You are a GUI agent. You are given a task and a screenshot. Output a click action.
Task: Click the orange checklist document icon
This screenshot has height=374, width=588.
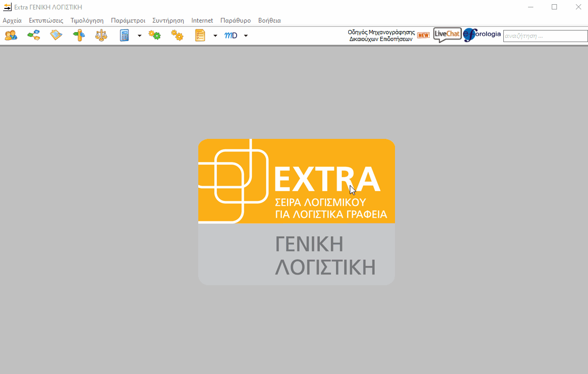tap(200, 35)
